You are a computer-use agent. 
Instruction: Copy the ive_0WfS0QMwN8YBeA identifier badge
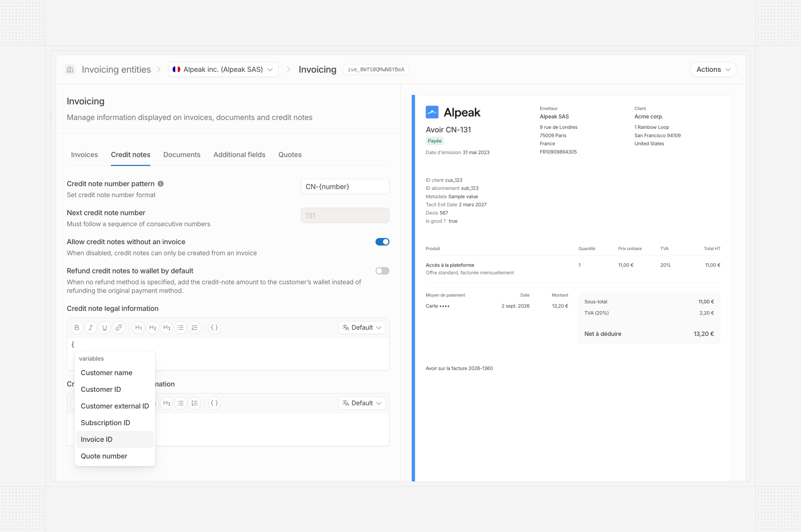376,70
